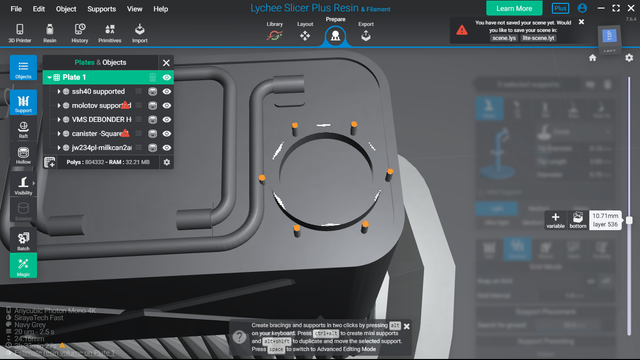Switch to the Export workspace
Screen dimensions: 640x360
pos(366,31)
